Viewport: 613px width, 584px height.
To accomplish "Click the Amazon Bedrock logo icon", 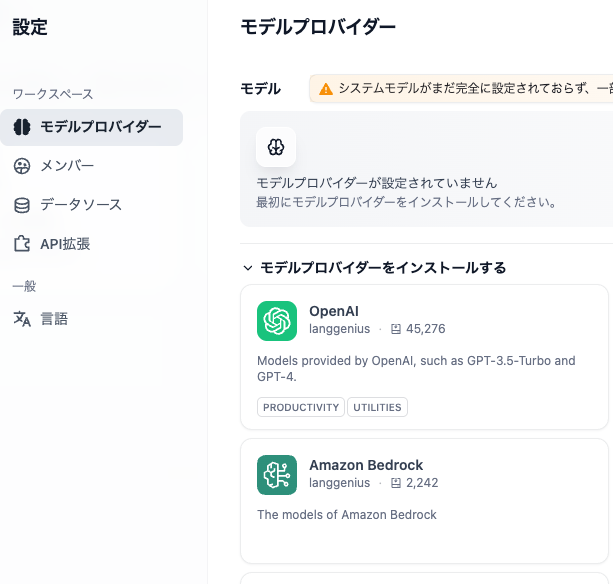I will coord(277,475).
